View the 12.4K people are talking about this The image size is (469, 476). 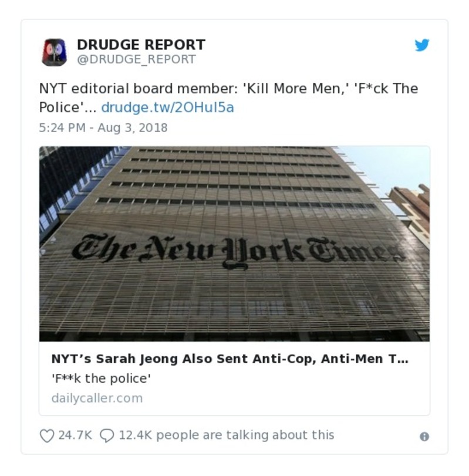(227, 436)
